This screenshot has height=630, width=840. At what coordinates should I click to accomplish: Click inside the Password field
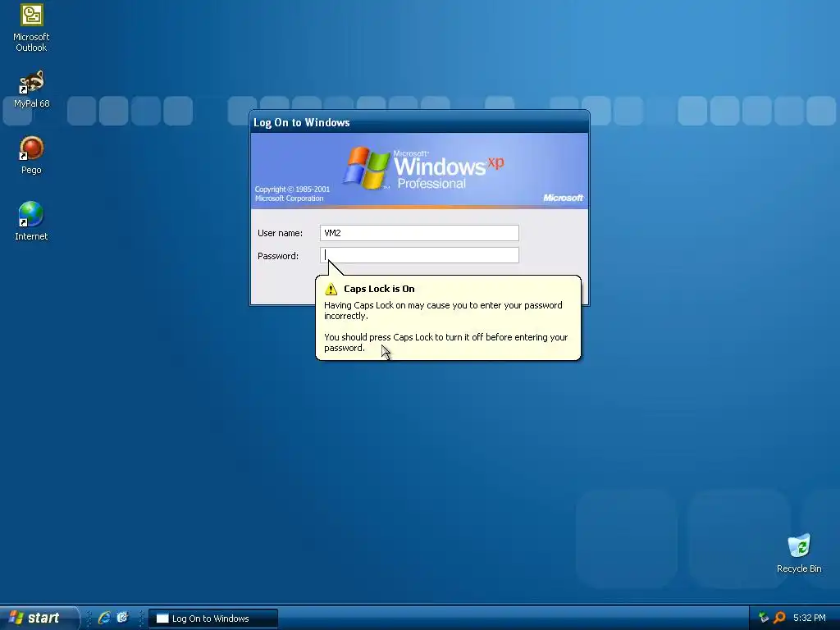pos(419,255)
